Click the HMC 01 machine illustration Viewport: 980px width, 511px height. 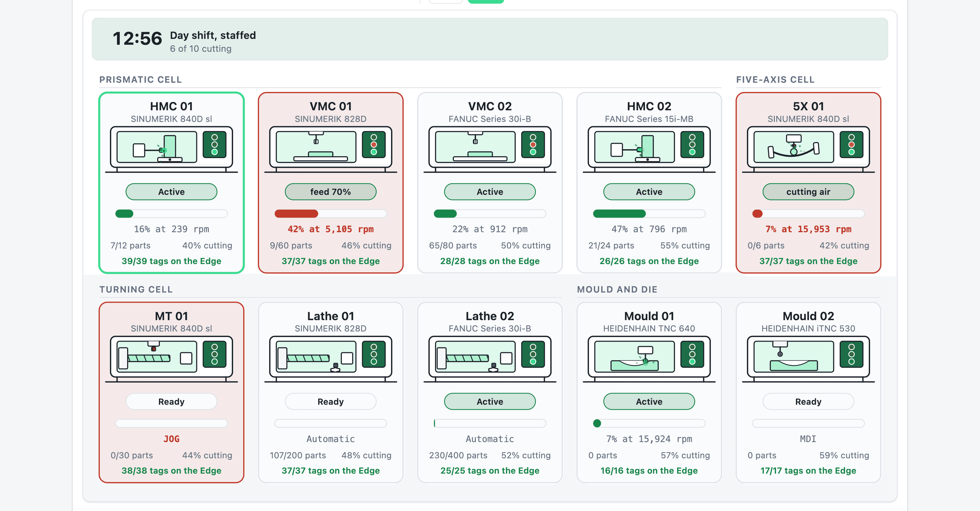click(171, 149)
